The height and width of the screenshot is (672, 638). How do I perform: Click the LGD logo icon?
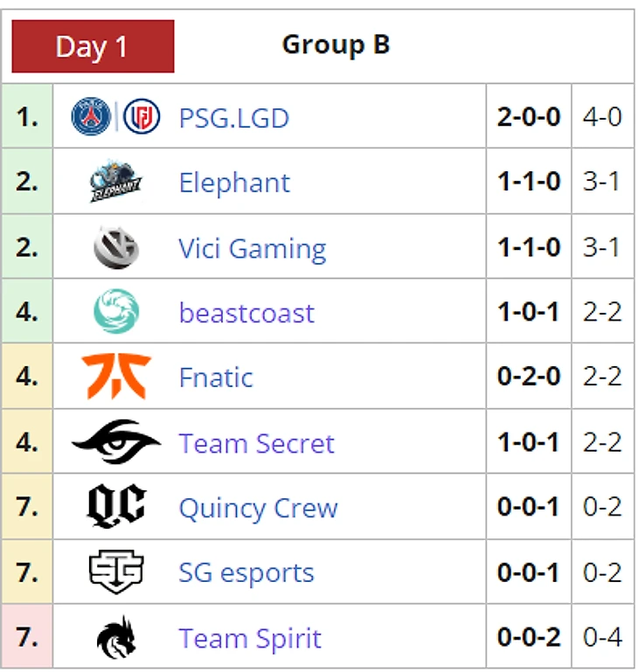142,117
